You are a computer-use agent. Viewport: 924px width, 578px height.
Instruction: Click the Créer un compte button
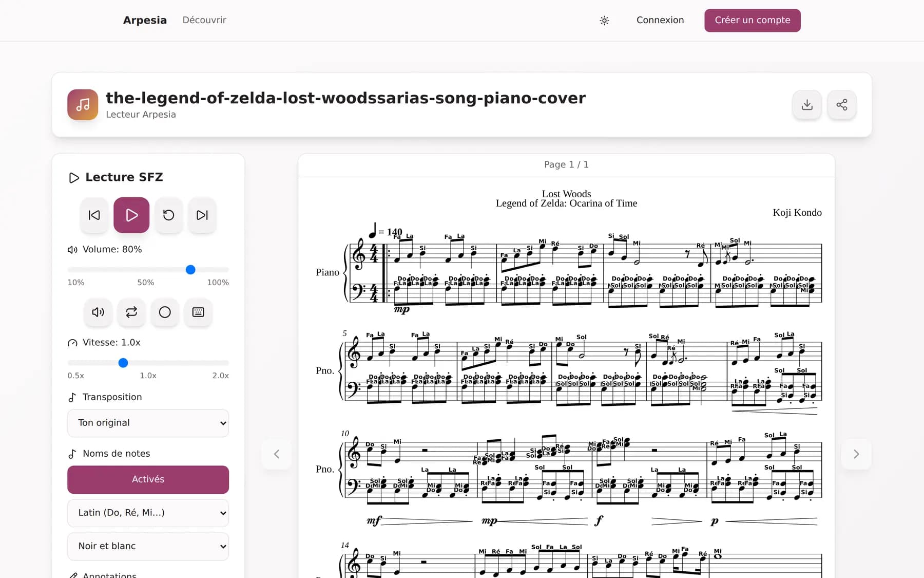pos(752,21)
